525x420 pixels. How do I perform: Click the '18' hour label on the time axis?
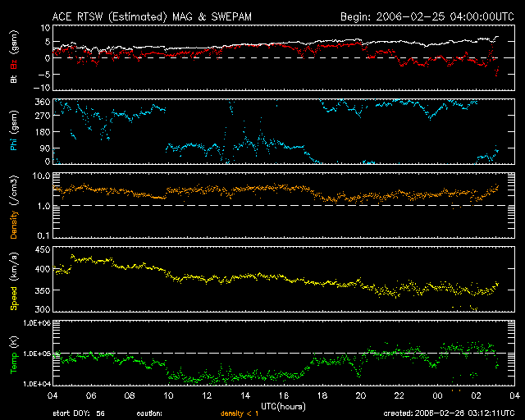coord(322,395)
